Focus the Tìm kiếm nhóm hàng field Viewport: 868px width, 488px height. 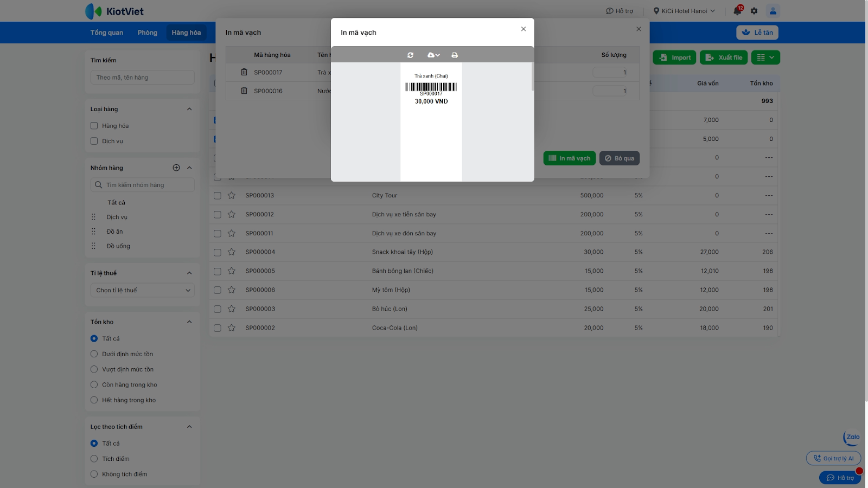tap(143, 185)
